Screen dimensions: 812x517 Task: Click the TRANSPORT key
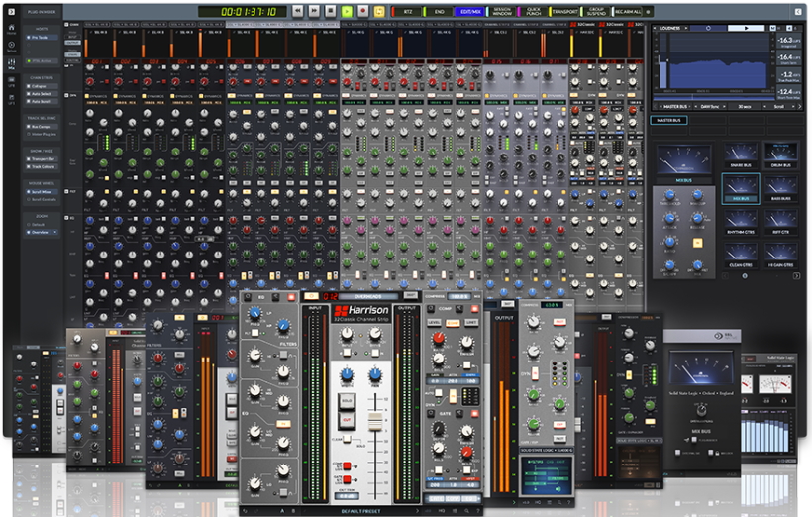[x=565, y=12]
